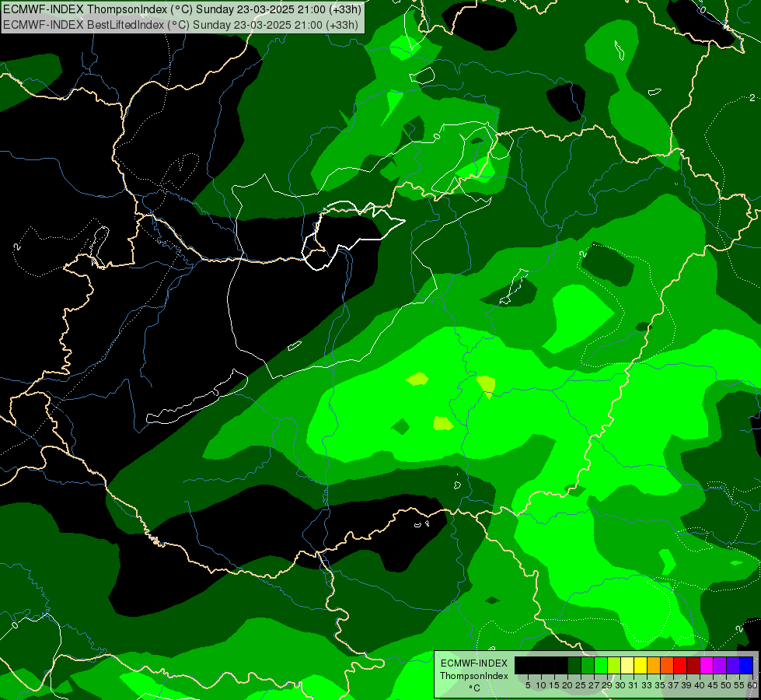Pick the bright green 27–29 legend swatch

(x=601, y=665)
